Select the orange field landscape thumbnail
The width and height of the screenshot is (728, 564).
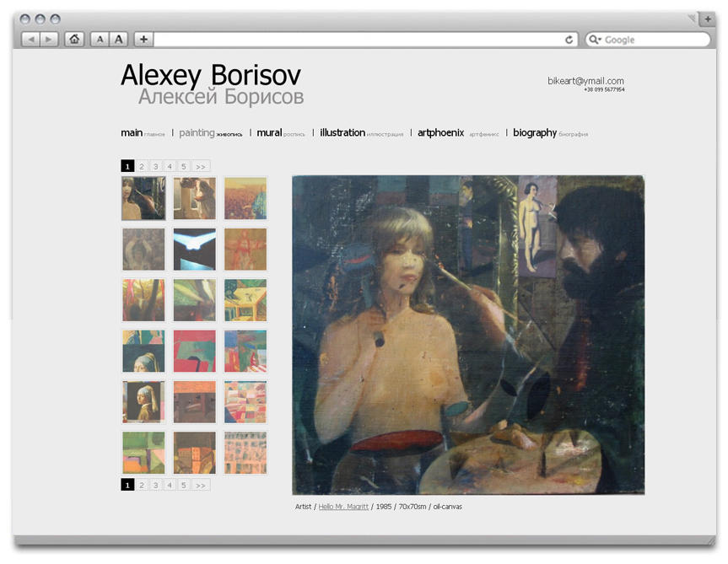[x=245, y=198]
